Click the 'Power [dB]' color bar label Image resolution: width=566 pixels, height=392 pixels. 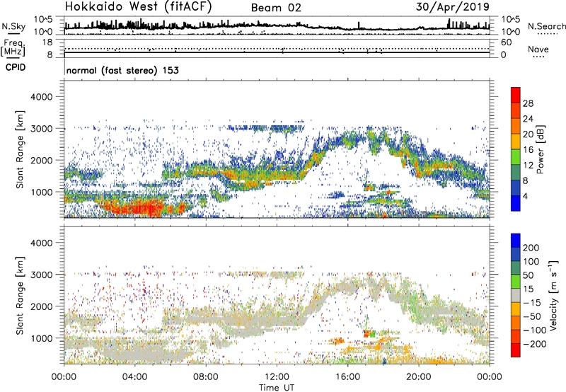click(540, 149)
